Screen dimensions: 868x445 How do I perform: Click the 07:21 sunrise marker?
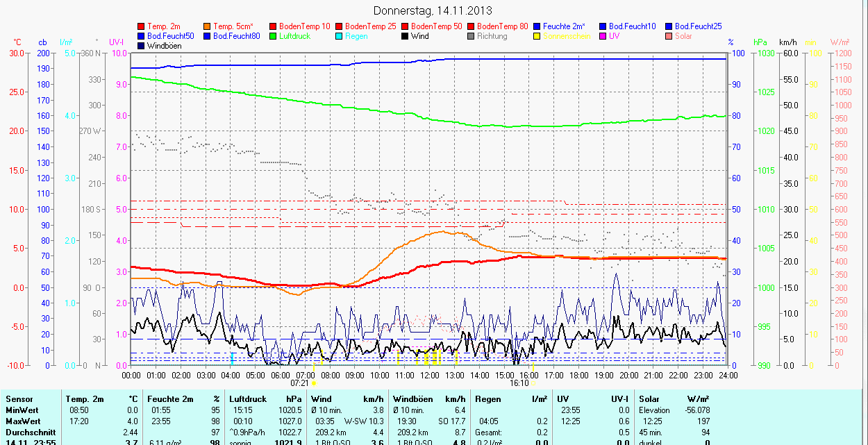pyautogui.click(x=300, y=383)
